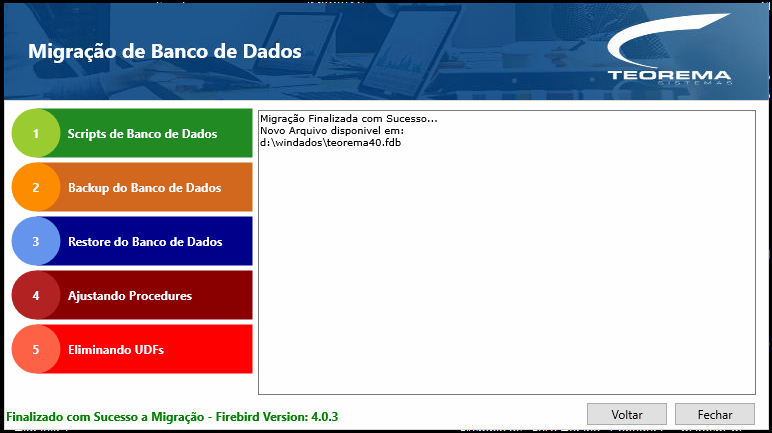The height and width of the screenshot is (433, 772).
Task: Close the dialog with Fechar button
Action: (x=714, y=414)
